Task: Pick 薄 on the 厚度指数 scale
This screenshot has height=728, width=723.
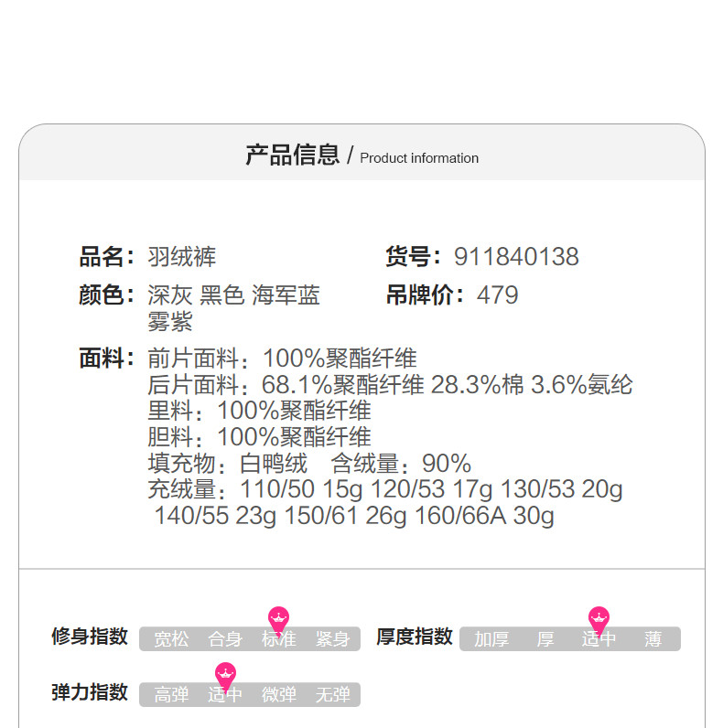Action: (x=653, y=639)
